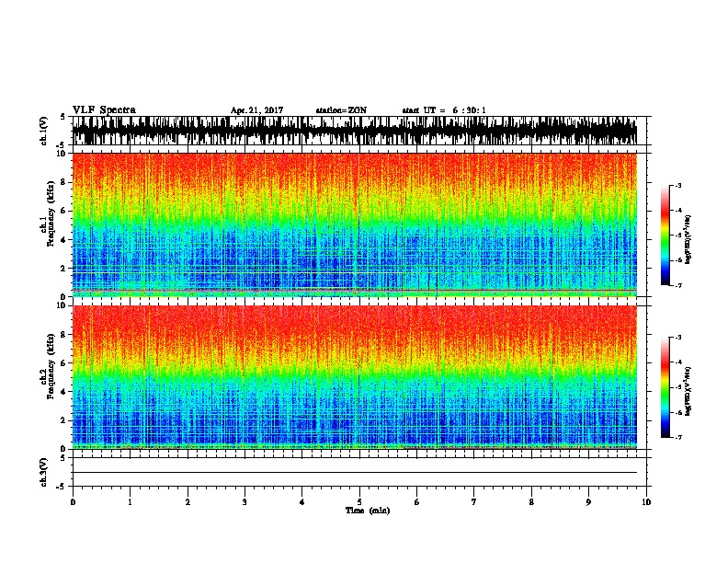
Task: Click the "10" kHz tick of ch.1 spectrogram
Action: pos(63,154)
